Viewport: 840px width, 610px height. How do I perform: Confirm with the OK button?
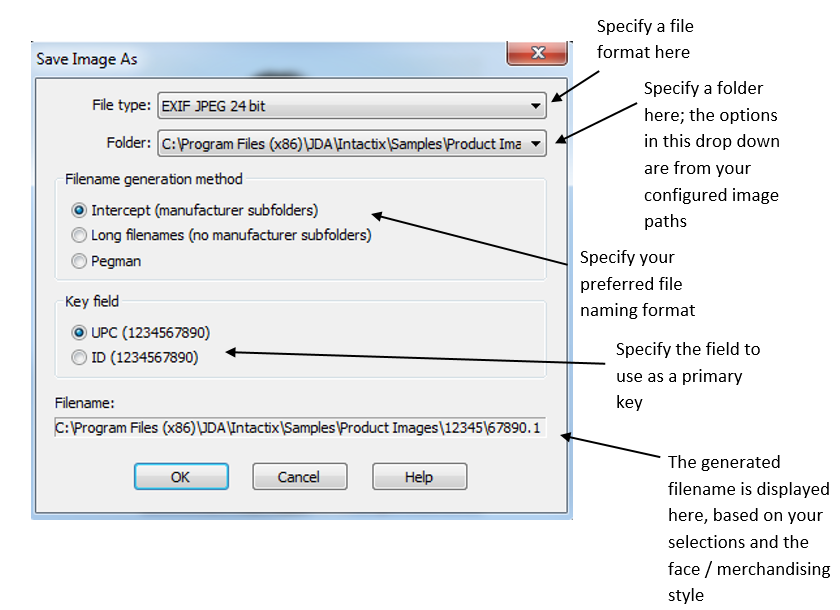pyautogui.click(x=180, y=476)
